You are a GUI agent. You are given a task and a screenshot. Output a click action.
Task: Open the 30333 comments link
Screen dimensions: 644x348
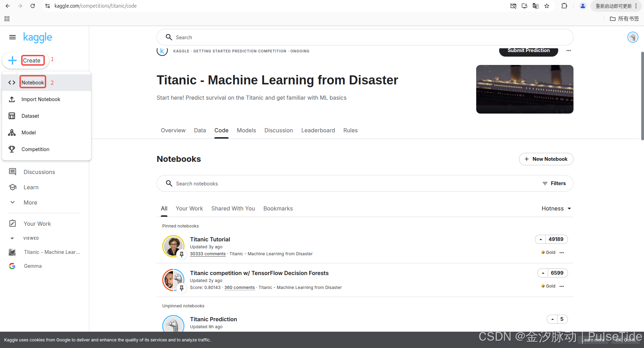[x=208, y=254]
